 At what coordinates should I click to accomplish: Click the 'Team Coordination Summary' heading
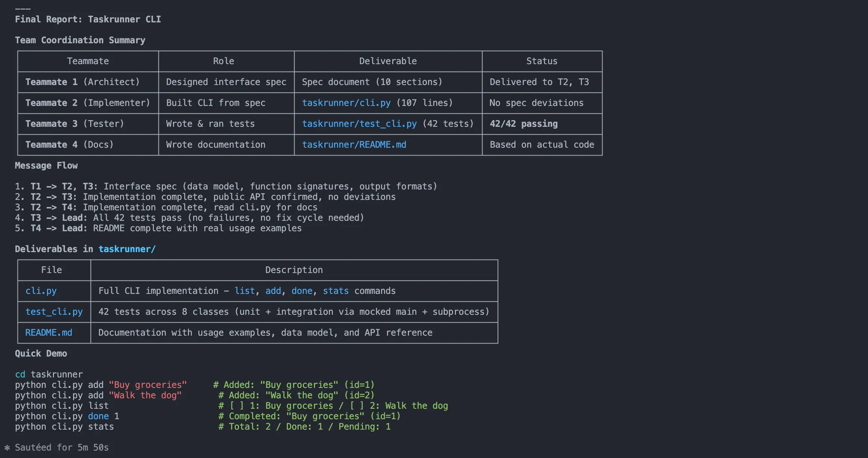coord(80,40)
